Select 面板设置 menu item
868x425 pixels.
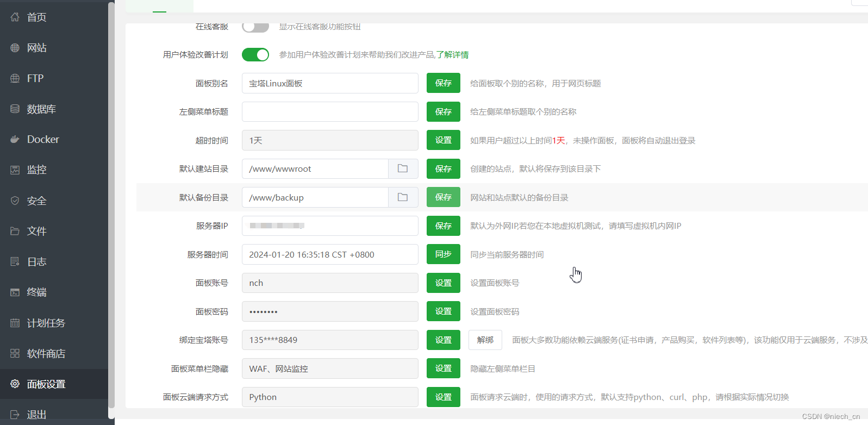(54, 384)
